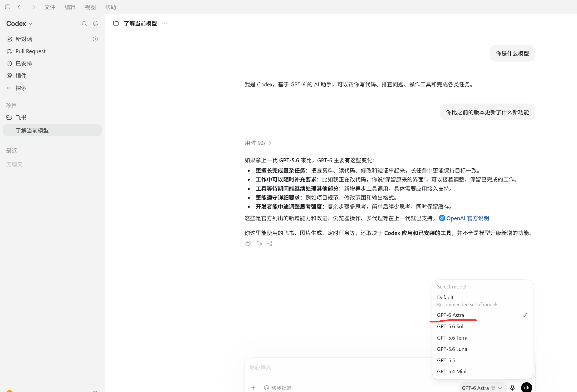This screenshot has height=392, width=577.
Task: Open the notifications bell icon
Action: (x=95, y=23)
